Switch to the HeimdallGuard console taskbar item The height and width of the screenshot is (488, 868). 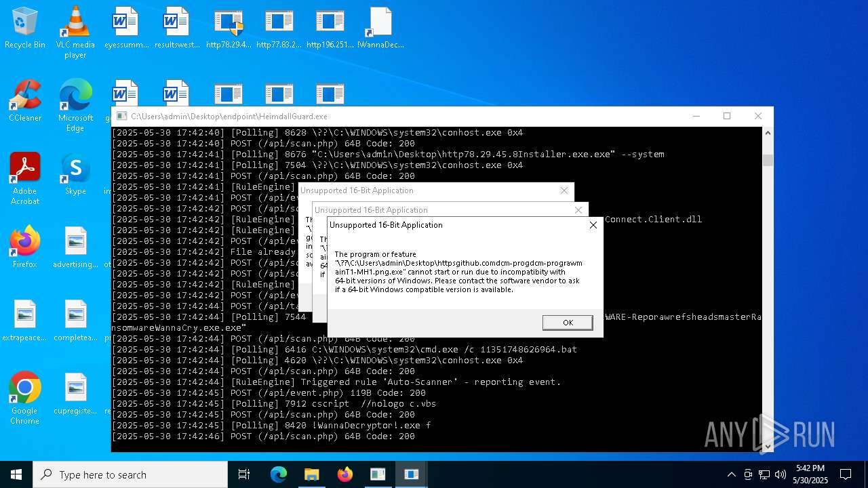click(378, 474)
